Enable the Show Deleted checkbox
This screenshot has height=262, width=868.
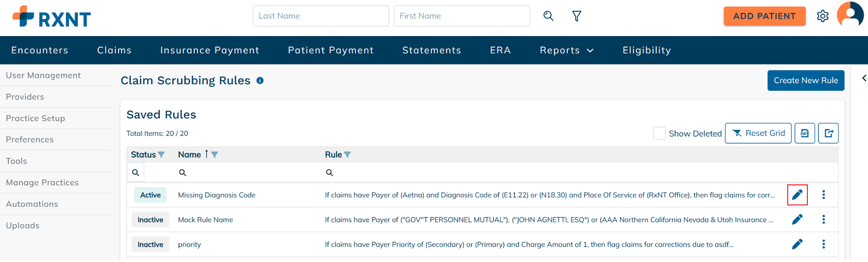[659, 133]
